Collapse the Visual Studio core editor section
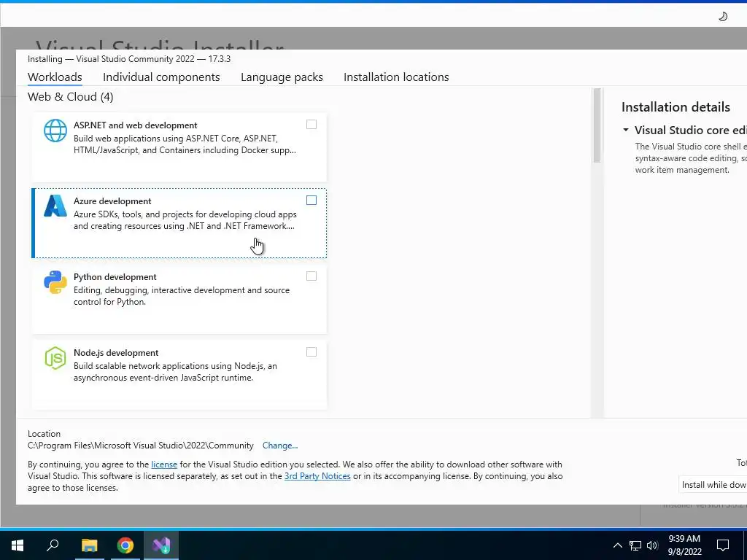Screen dimensions: 747x560 point(626,130)
